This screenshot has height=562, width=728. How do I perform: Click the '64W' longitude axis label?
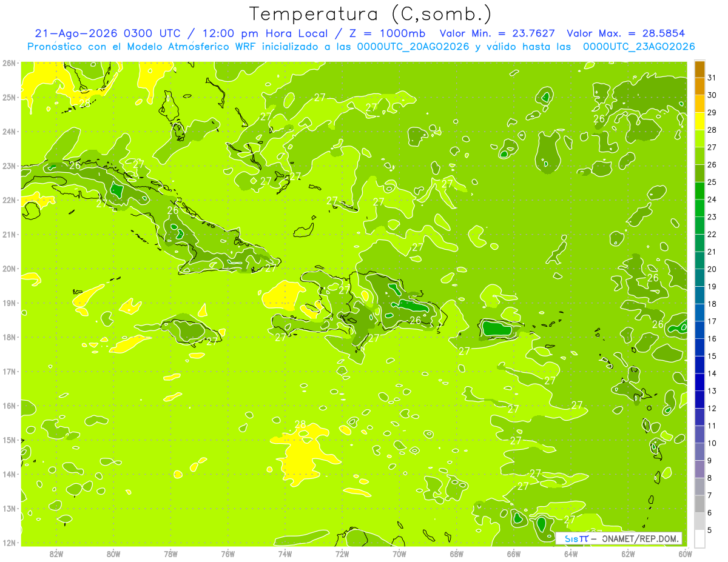571,553
